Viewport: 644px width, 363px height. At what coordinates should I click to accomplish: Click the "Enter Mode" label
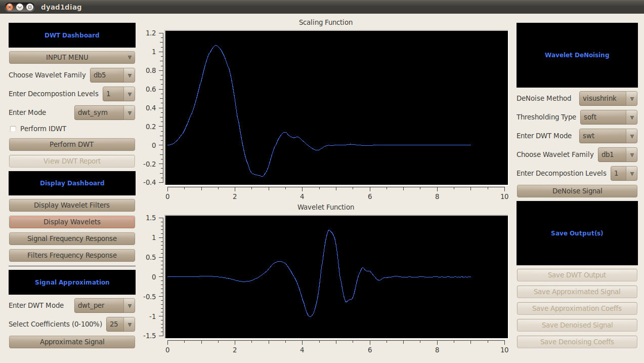pyautogui.click(x=27, y=112)
